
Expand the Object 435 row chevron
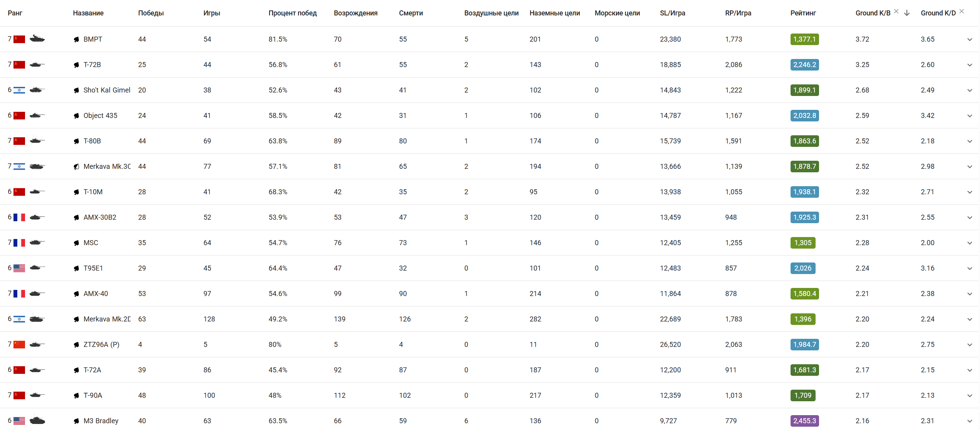(x=970, y=116)
